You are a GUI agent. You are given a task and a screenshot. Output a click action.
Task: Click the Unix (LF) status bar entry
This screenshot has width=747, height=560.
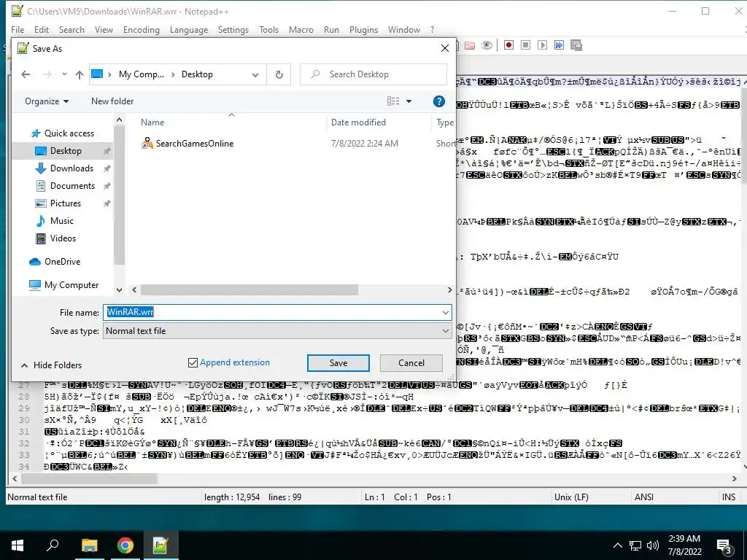pyautogui.click(x=571, y=497)
